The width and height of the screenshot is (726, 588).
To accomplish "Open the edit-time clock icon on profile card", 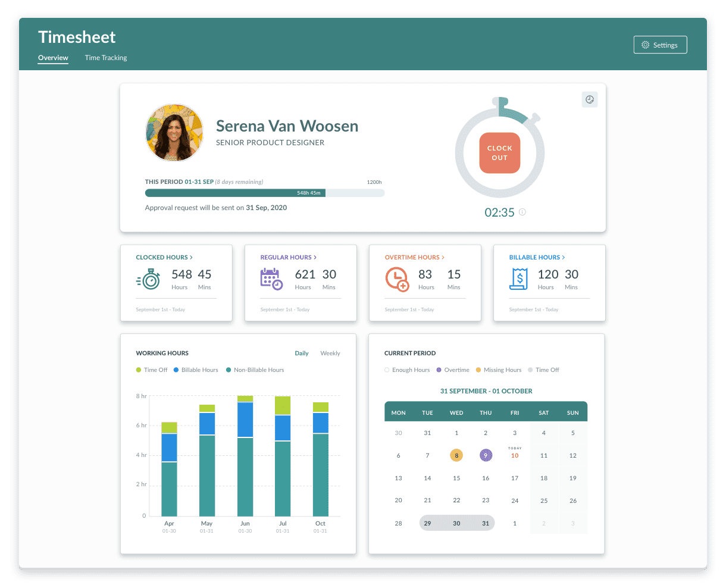I will (590, 99).
